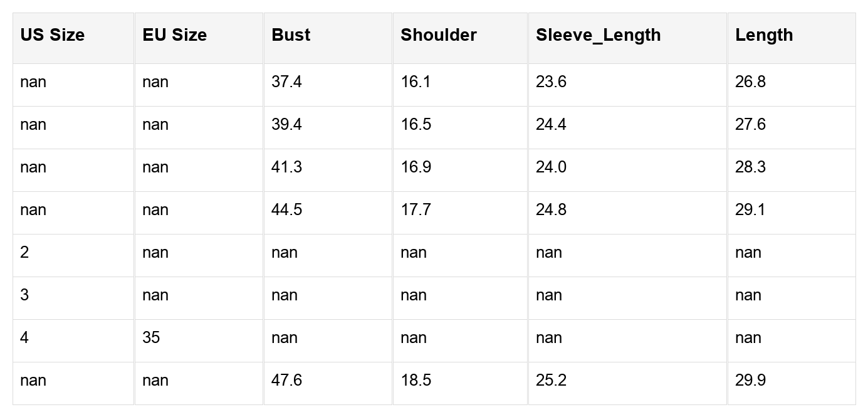Select the EU Size cell showing 35
This screenshot has height=417, width=868.
click(151, 338)
